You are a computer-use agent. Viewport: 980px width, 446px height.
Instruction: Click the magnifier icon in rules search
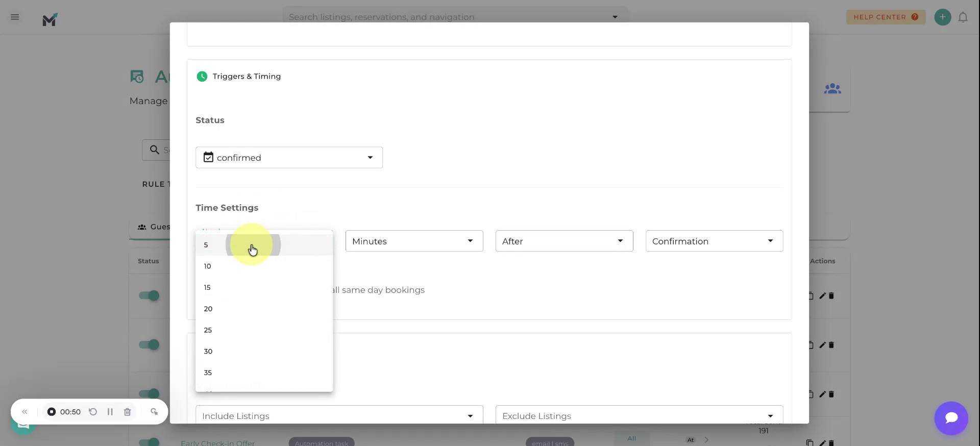[154, 150]
